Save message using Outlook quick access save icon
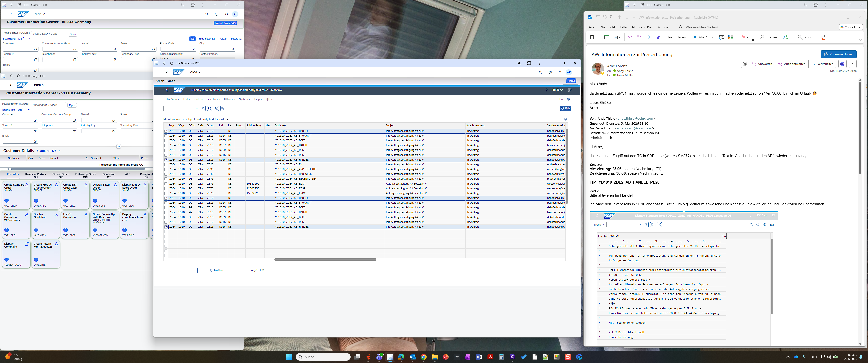 click(x=598, y=17)
